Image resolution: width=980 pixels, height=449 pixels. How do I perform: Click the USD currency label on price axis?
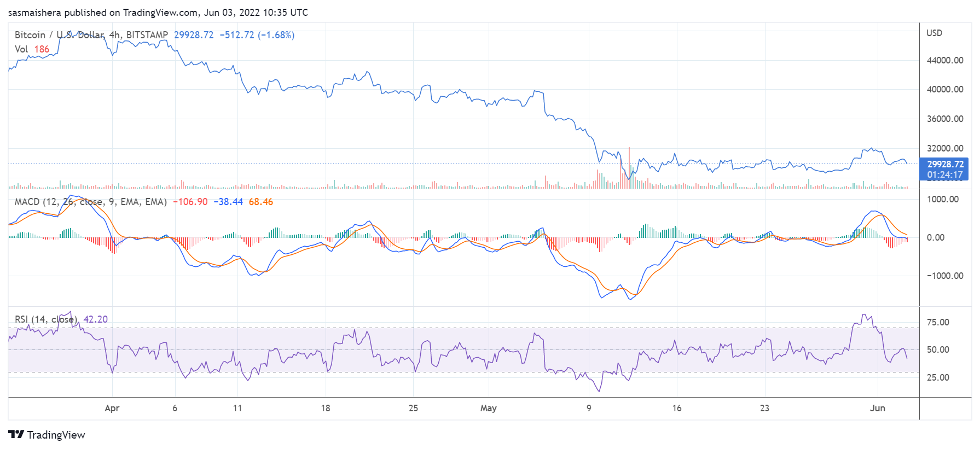pos(935,33)
